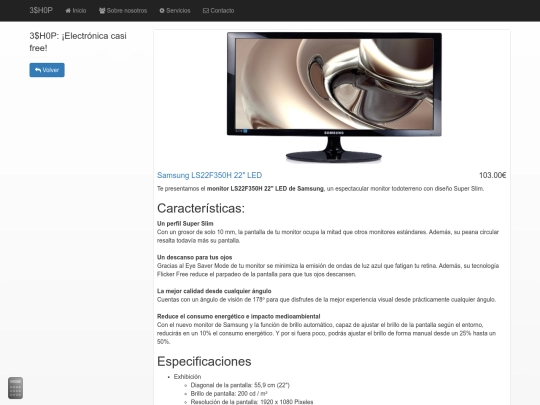Click the envelope icon beside Contacto
Viewport: 540px width, 405px height.
(x=206, y=11)
